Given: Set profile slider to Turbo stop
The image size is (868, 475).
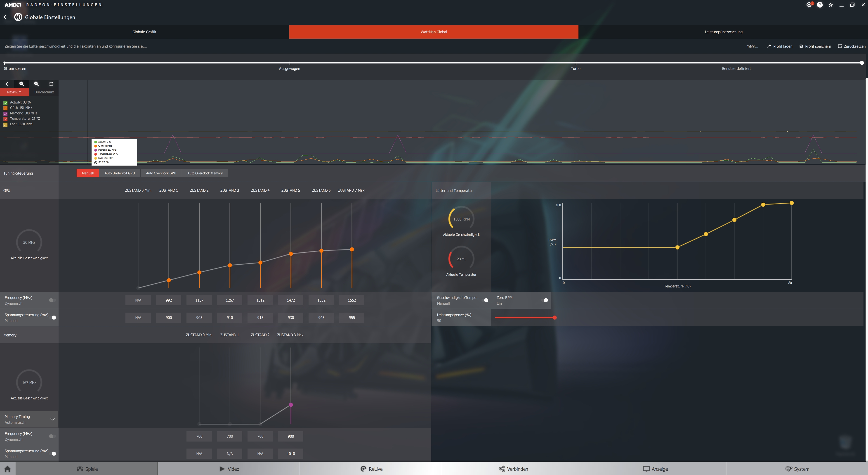Looking at the screenshot, I should [576, 63].
